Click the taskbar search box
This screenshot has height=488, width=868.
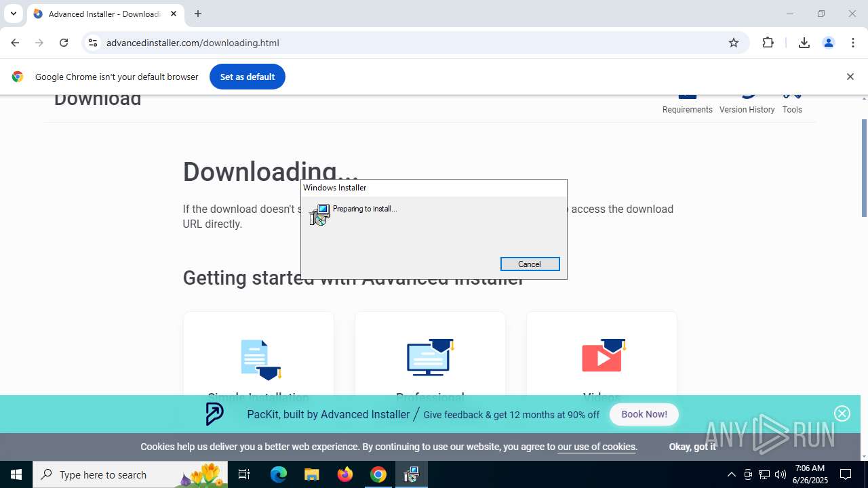(130, 474)
